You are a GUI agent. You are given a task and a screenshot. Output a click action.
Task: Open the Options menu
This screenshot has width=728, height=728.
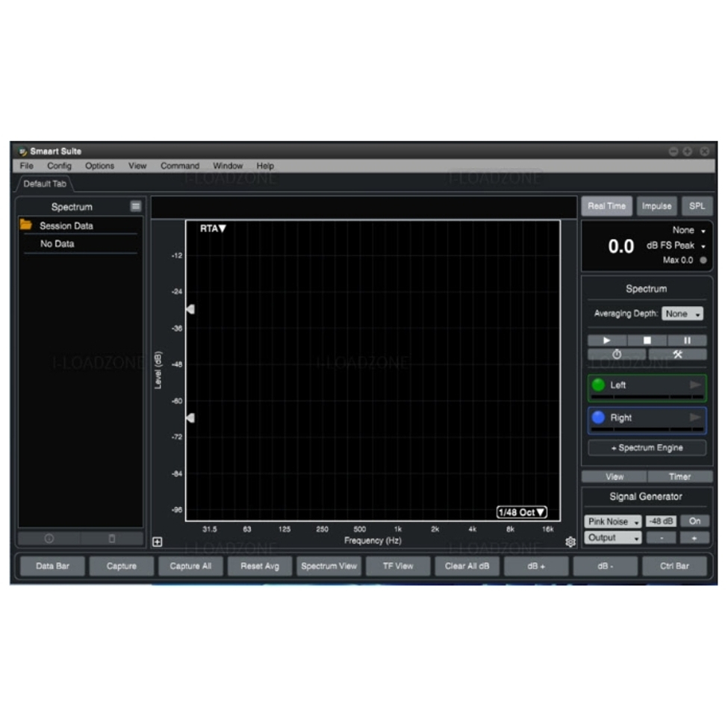99,166
